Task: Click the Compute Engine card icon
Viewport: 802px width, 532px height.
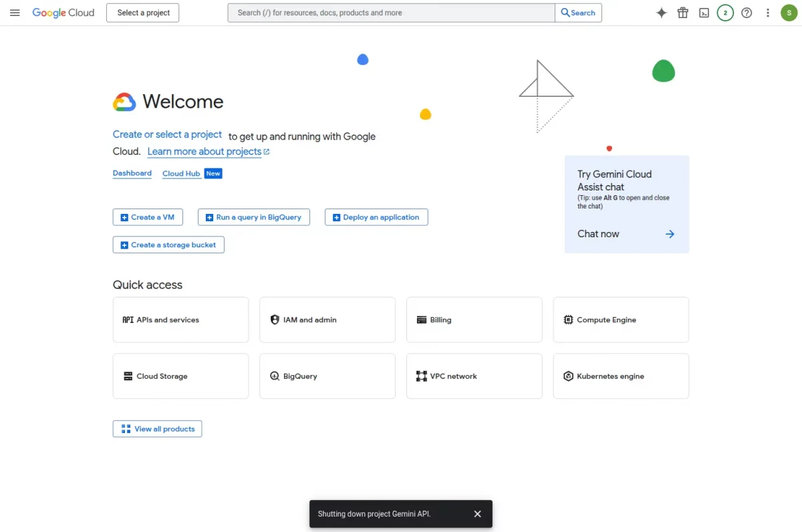Action: click(568, 319)
